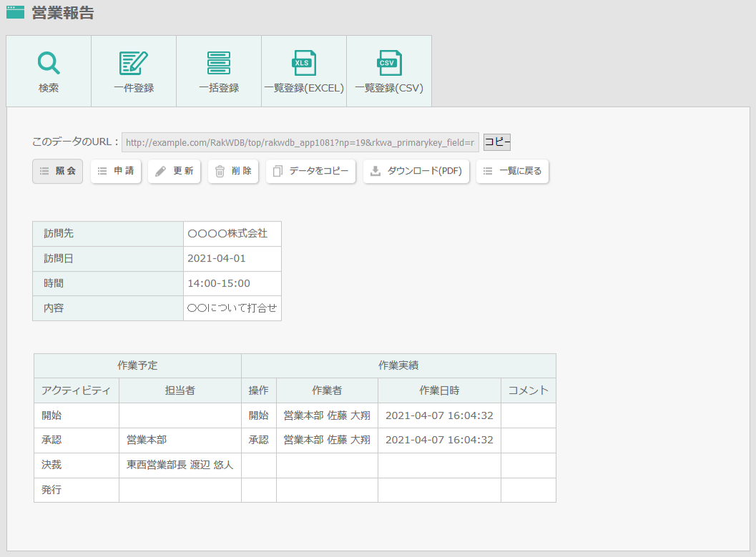Click 承認 in the アクティビティ column

pos(51,440)
